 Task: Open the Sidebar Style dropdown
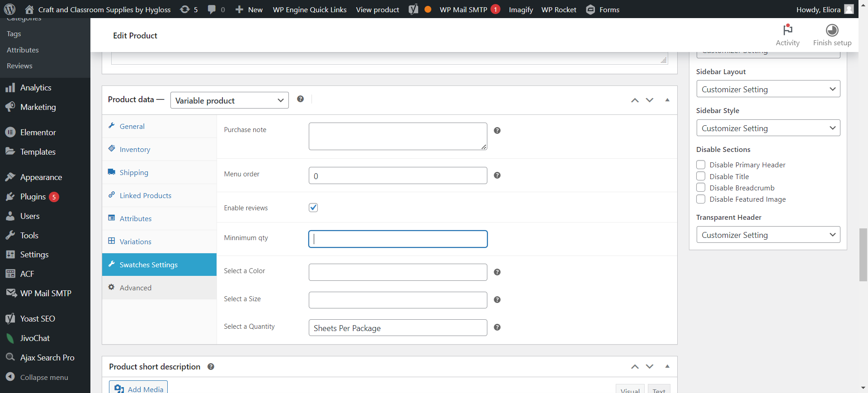pyautogui.click(x=768, y=128)
